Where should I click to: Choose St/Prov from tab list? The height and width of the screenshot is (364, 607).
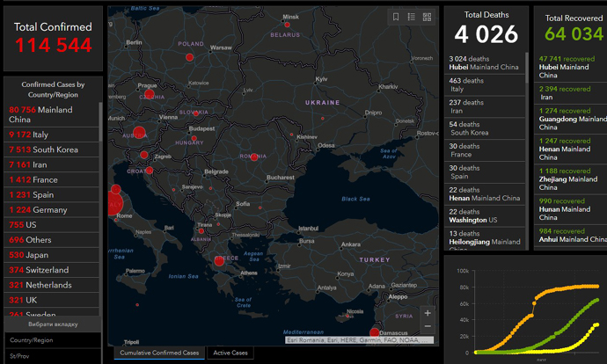20,356
